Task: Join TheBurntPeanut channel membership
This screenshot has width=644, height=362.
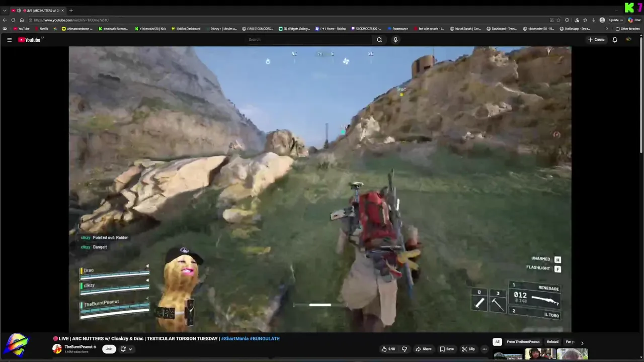Action: click(109, 349)
